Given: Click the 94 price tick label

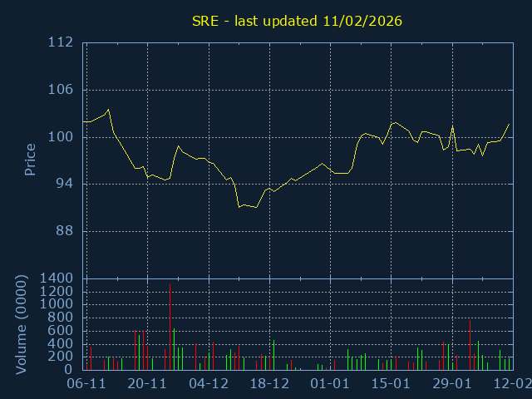Looking at the screenshot, I should coord(65,184).
